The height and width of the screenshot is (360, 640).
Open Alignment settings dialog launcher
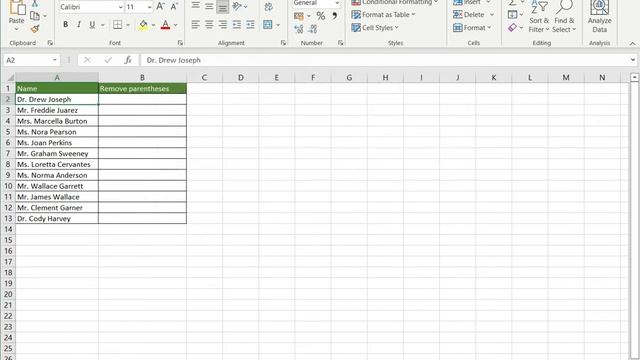point(283,43)
